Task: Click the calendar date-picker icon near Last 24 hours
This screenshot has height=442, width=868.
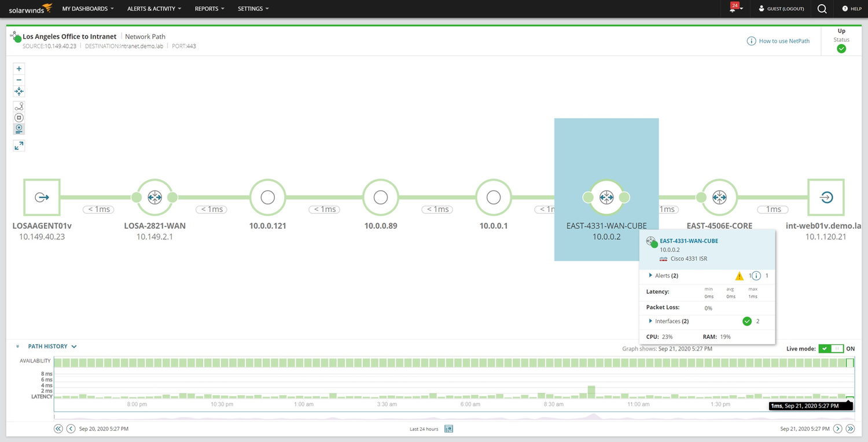Action: [448, 429]
